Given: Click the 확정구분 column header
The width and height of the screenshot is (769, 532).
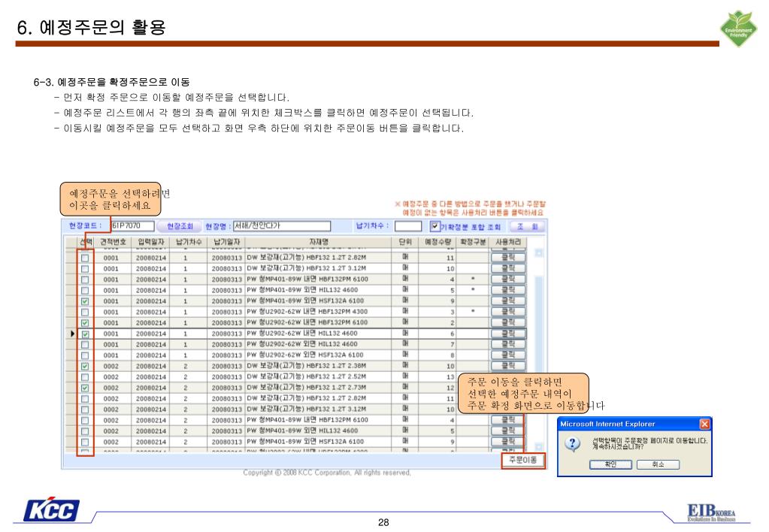Looking at the screenshot, I should 473,242.
